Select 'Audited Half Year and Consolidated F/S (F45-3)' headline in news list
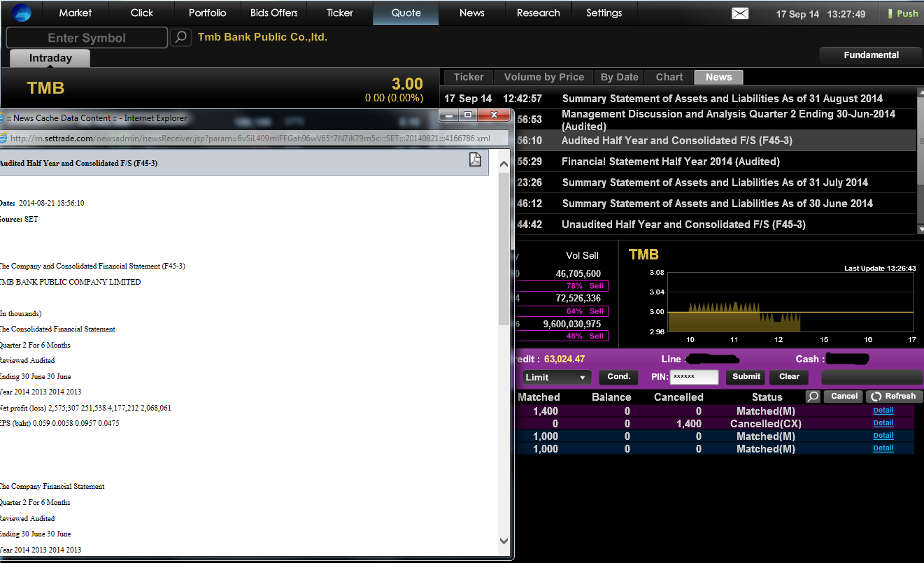924x563 pixels. [676, 141]
